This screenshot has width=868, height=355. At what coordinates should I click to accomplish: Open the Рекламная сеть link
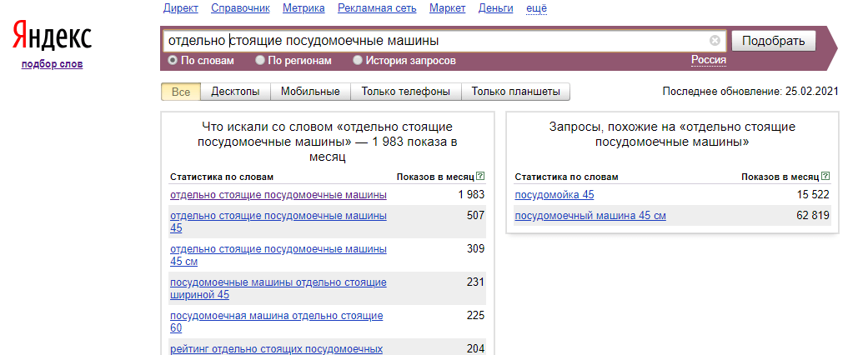[376, 8]
